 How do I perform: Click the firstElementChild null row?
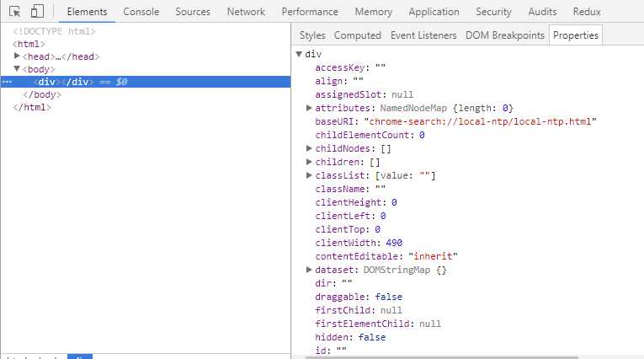coord(378,324)
